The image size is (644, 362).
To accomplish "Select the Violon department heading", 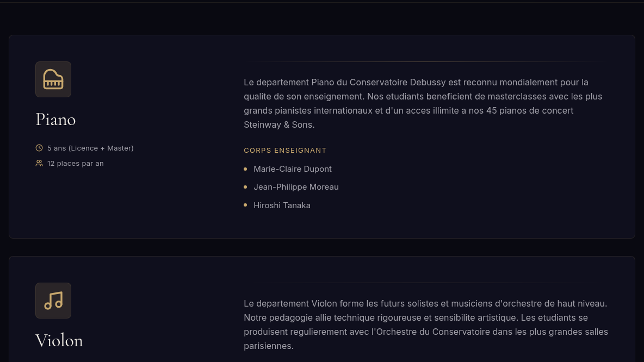I will click(x=59, y=341).
